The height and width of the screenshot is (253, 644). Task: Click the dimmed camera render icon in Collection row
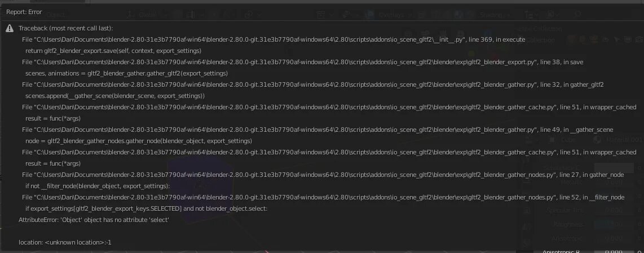639,40
